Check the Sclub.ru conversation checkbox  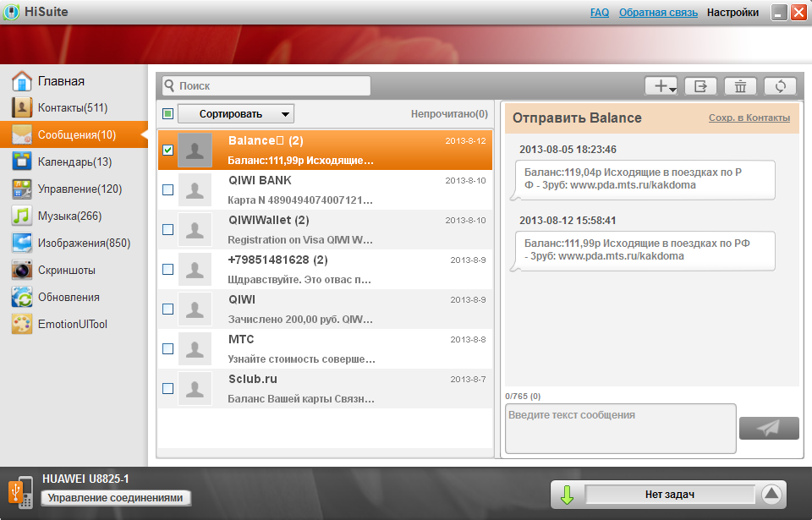167,388
